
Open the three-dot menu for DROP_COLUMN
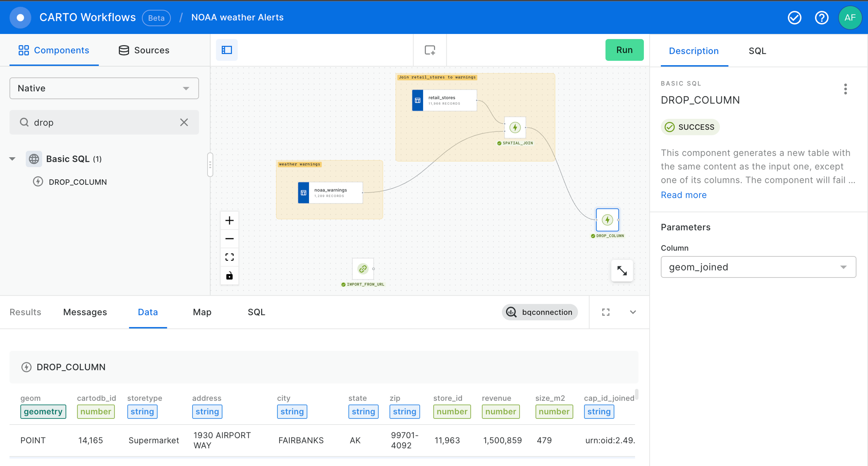tap(845, 89)
